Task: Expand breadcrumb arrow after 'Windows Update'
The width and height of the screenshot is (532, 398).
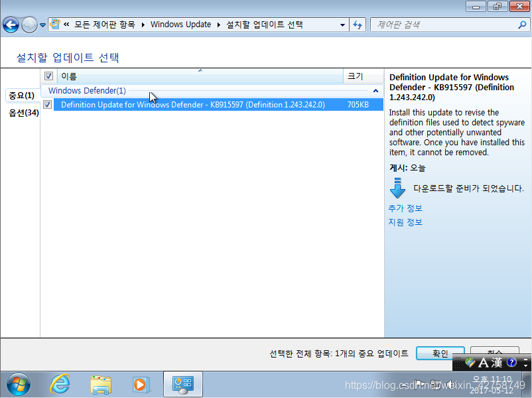Action: point(218,25)
